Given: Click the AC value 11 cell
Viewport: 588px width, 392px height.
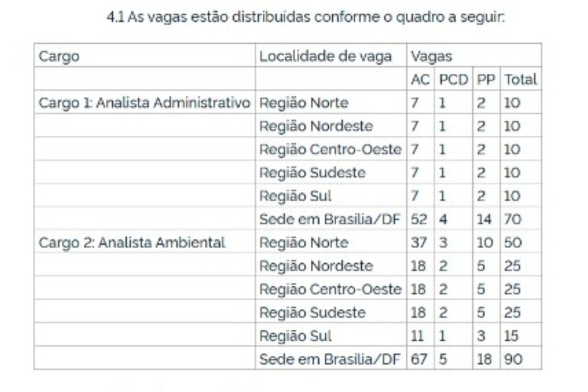Looking at the screenshot, I should tap(418, 336).
